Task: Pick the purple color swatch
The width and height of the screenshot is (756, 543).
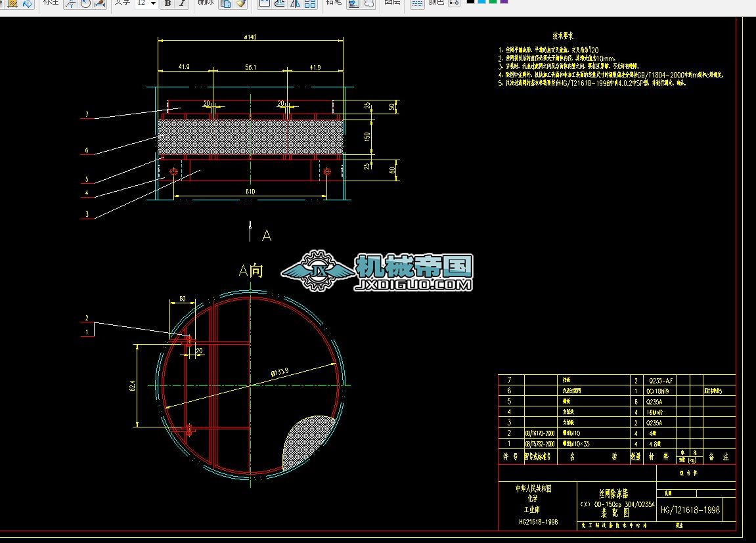Action: [504, 1]
